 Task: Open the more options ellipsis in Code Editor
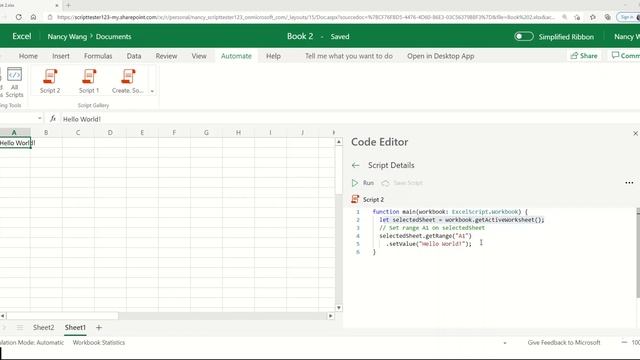629,183
